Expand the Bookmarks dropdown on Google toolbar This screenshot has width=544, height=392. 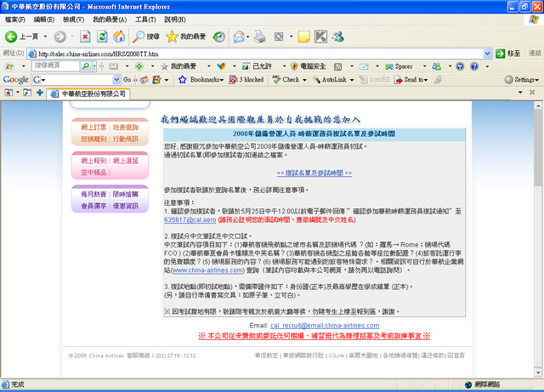(221, 80)
